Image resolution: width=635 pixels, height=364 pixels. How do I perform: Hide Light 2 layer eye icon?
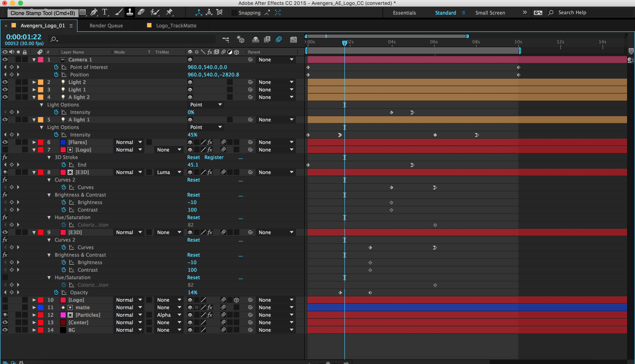tap(5, 82)
